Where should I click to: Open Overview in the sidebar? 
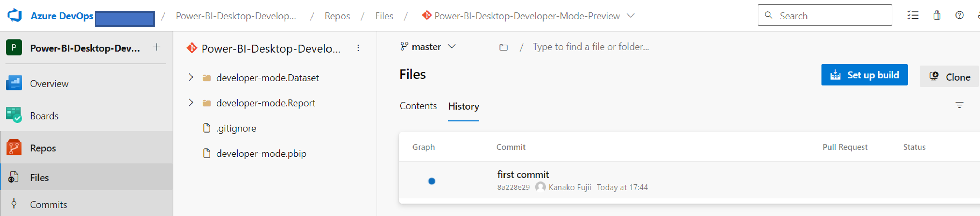tap(49, 84)
